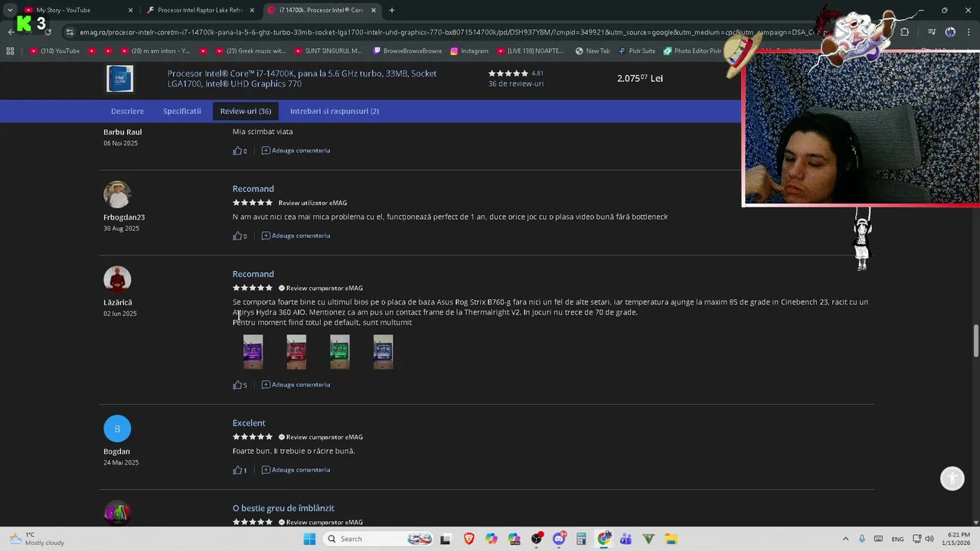Screen dimensions: 980x551
Task: Expand the system tray hidden icons
Action: [x=845, y=539]
